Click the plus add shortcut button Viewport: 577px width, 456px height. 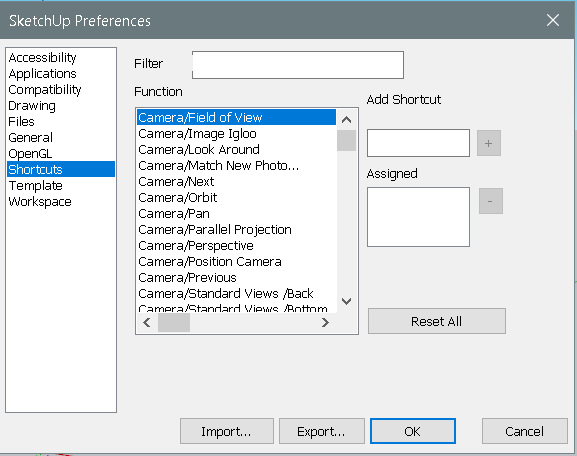click(489, 143)
